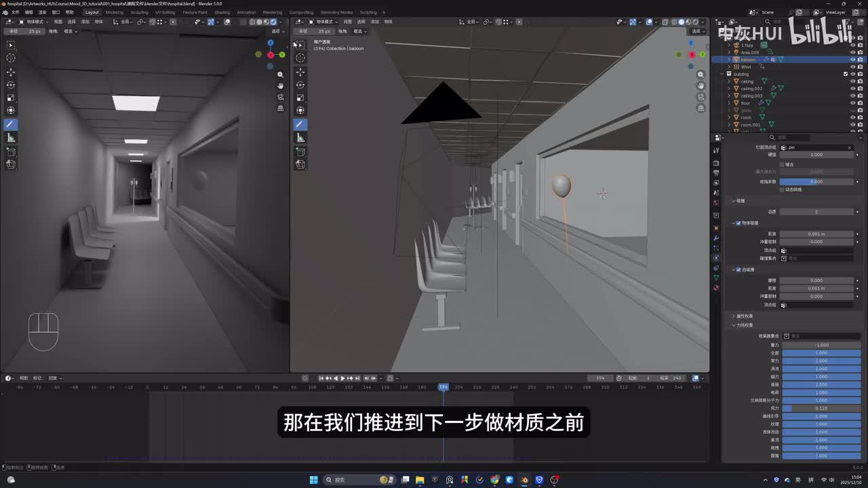This screenshot has width=868, height=488.
Task: Click the zoom magnifier icon in left viewport
Action: pyautogui.click(x=280, y=75)
